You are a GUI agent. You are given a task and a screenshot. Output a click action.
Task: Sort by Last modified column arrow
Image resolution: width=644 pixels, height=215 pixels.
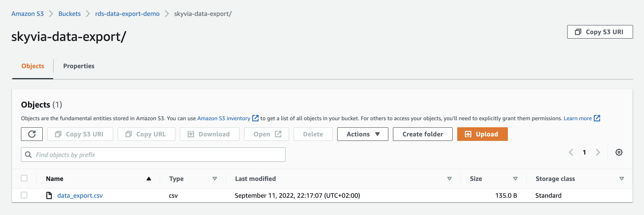(x=449, y=178)
